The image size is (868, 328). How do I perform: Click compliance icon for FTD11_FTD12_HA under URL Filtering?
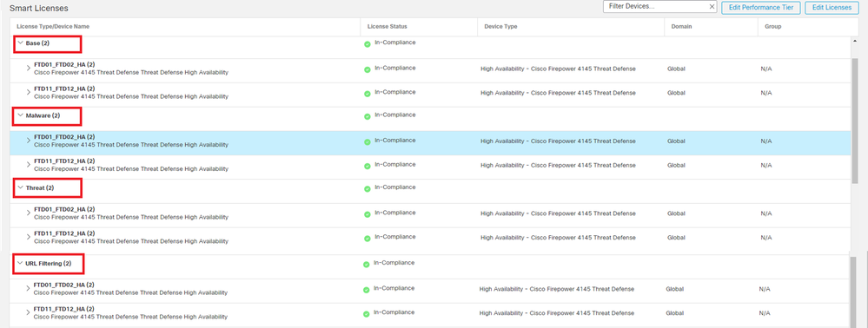[366, 314]
